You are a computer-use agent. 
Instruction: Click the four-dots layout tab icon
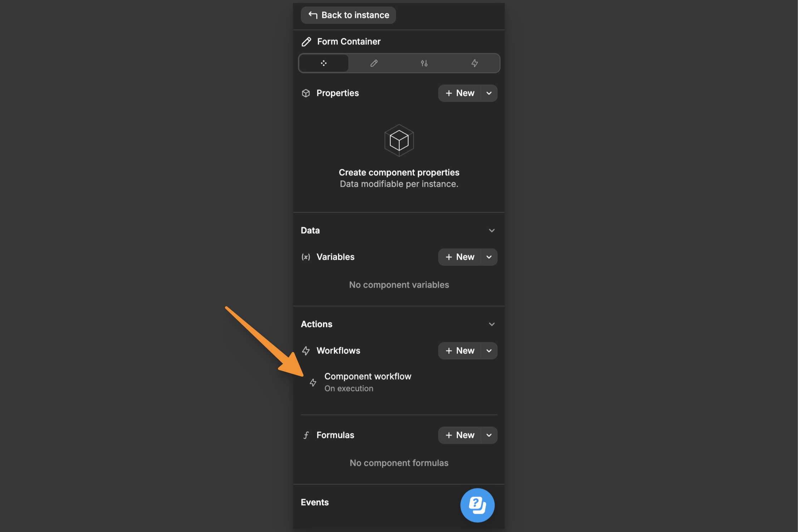323,63
